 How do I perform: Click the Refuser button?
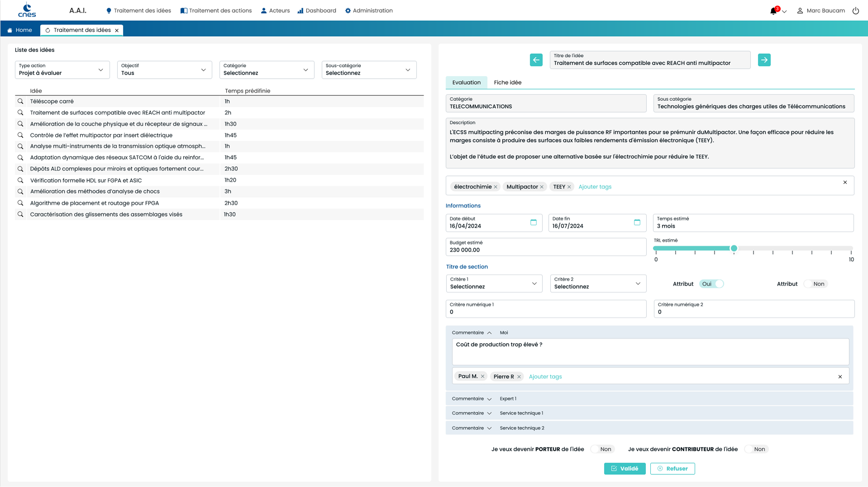tap(672, 468)
